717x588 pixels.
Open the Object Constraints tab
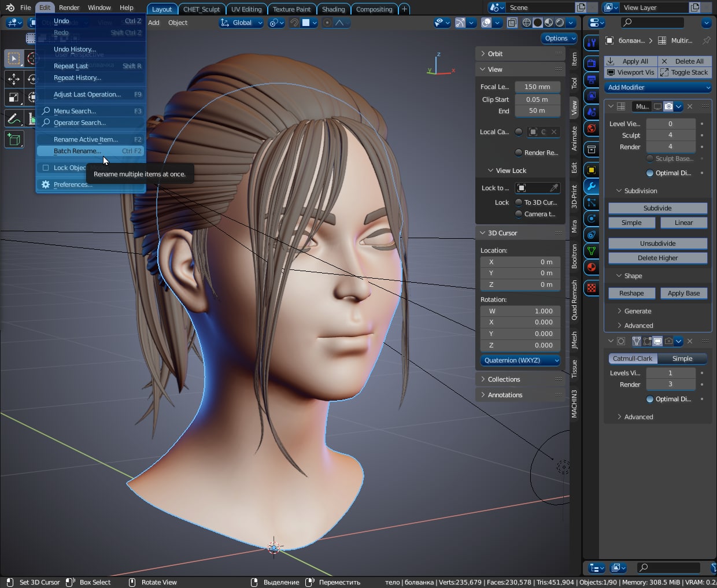(x=592, y=235)
